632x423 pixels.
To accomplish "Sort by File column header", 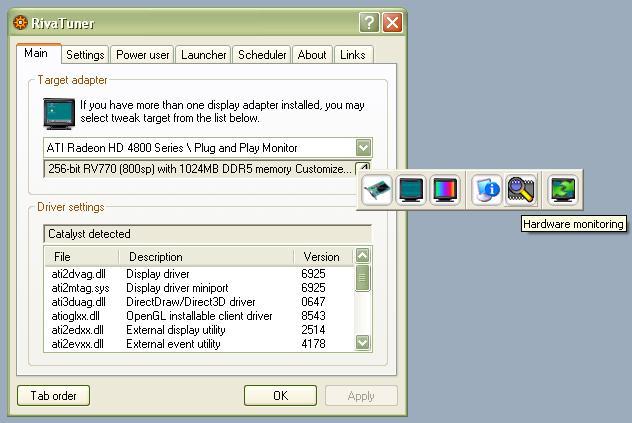I will click(x=82, y=257).
